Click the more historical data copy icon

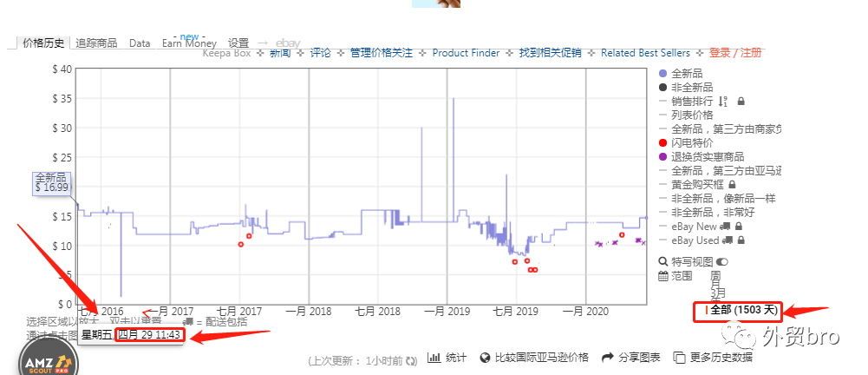click(679, 358)
